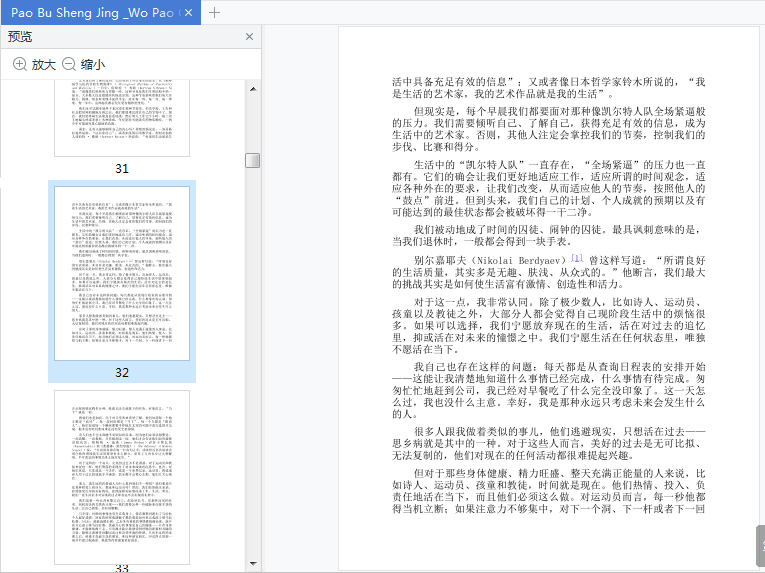Click the thumbnail scrollbar down arrow
Image resolution: width=765 pixels, height=573 pixels.
(x=253, y=564)
